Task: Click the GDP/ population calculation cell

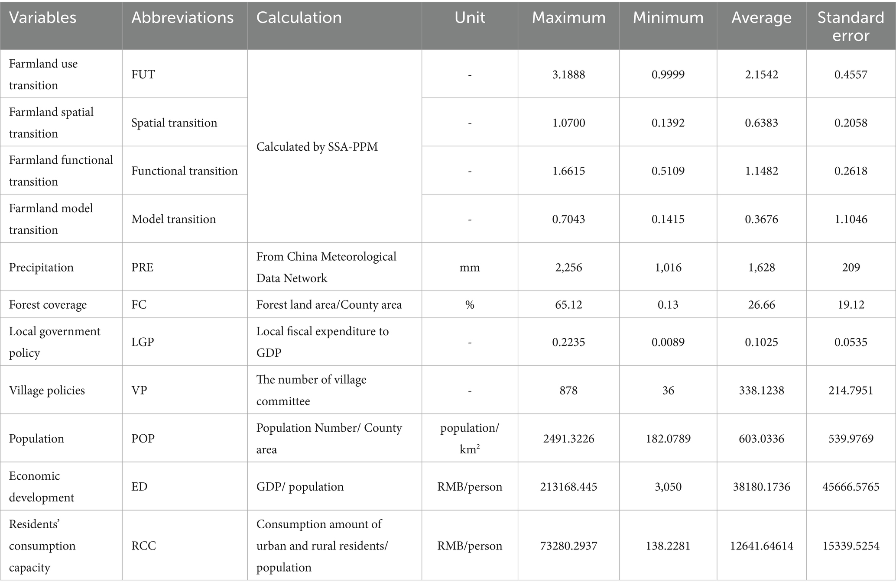Action: coord(300,487)
